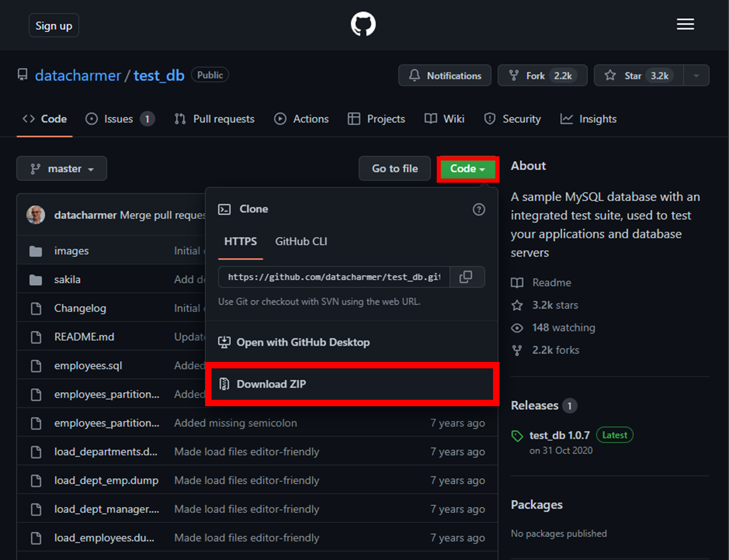The image size is (729, 560).
Task: Open the green Code dropdown button
Action: pyautogui.click(x=468, y=169)
